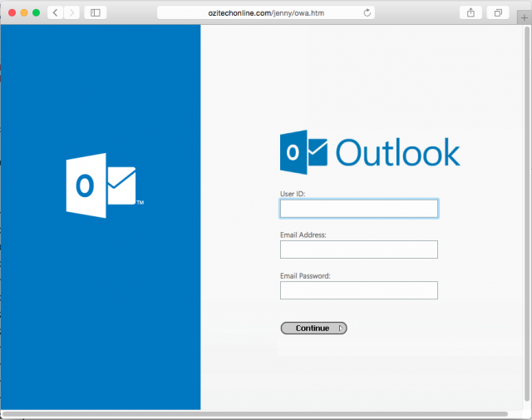Show all tabs overview icon
The height and width of the screenshot is (420, 532).
click(x=498, y=13)
